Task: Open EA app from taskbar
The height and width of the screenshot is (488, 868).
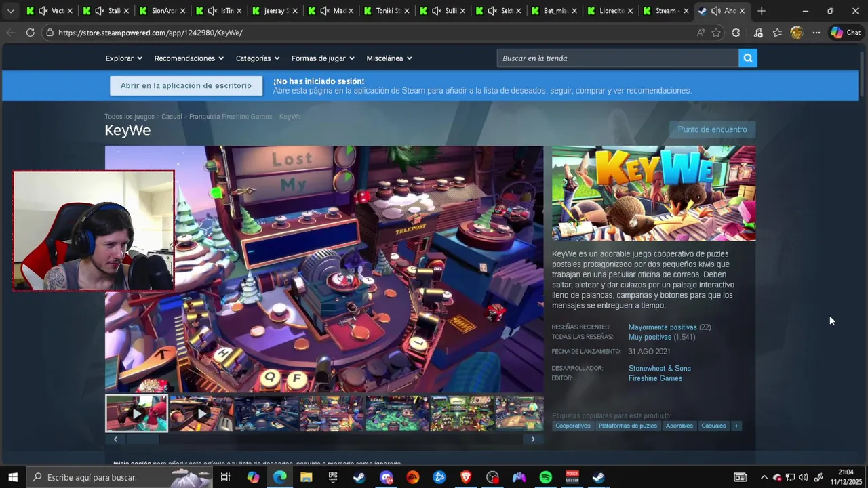Action: point(412,477)
